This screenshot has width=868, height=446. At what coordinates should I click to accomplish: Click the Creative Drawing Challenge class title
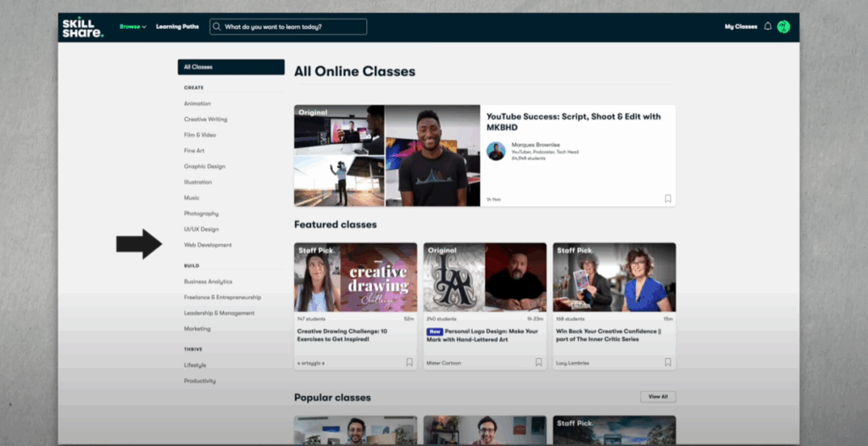(342, 335)
